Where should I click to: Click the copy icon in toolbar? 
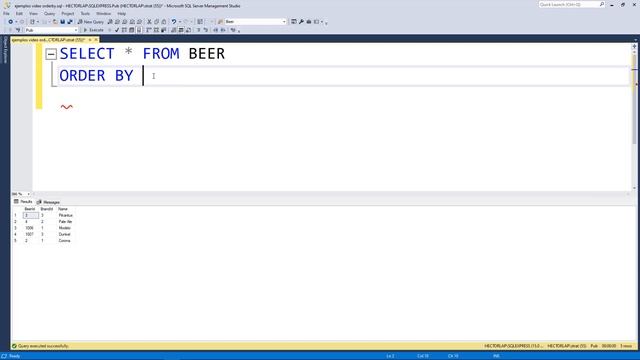(x=156, y=22)
